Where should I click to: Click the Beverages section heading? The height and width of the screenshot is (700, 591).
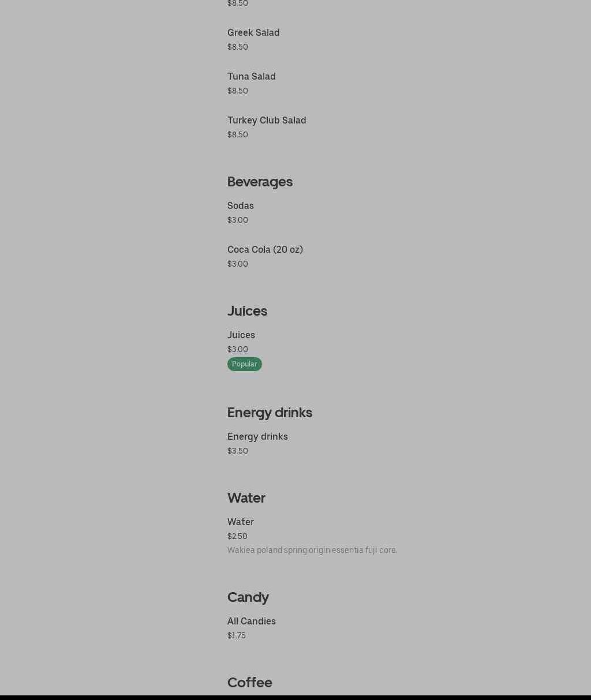(x=260, y=182)
